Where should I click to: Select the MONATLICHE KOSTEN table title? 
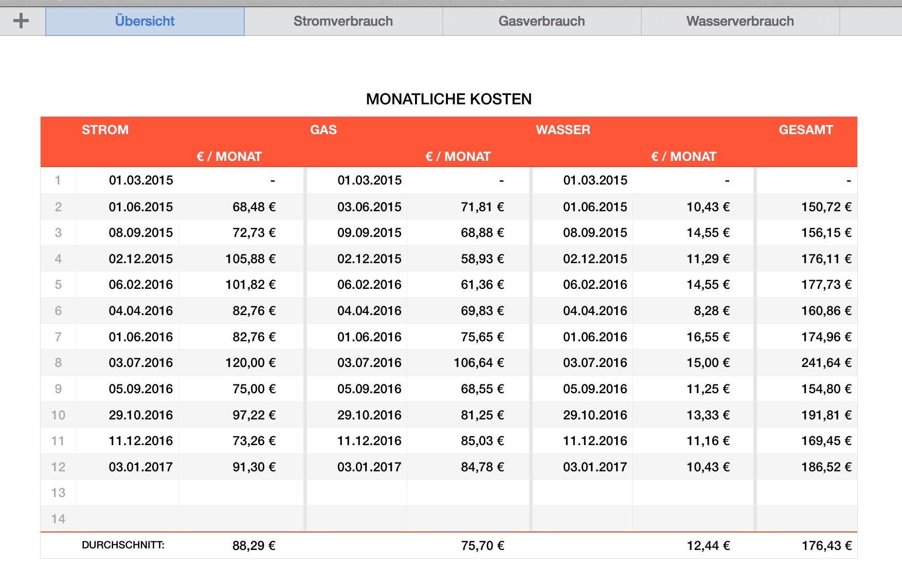(x=448, y=99)
